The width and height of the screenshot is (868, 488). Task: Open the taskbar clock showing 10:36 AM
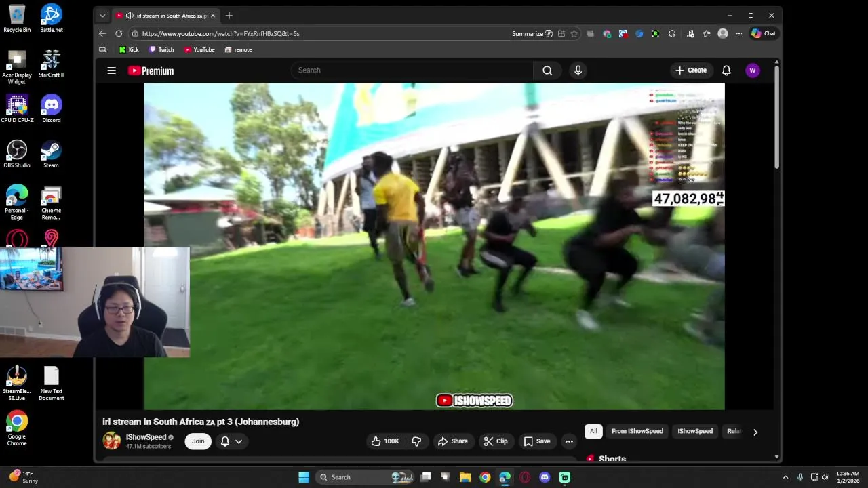tap(848, 477)
